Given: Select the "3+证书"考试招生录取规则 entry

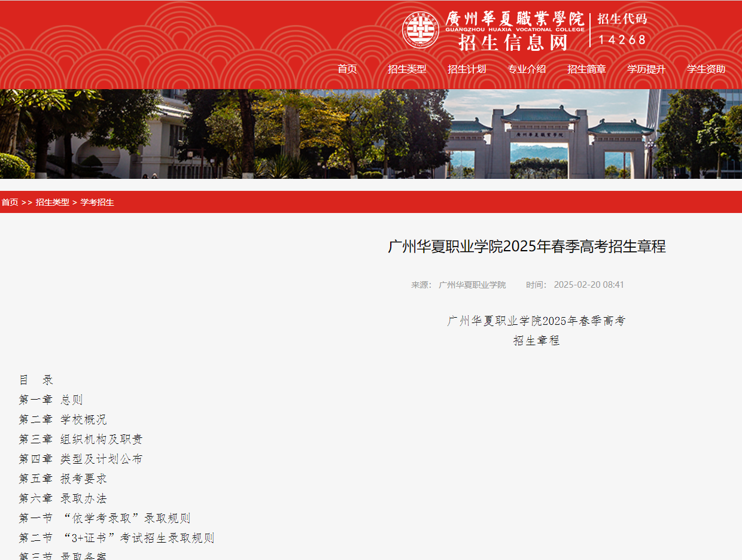Looking at the screenshot, I should tap(117, 537).
